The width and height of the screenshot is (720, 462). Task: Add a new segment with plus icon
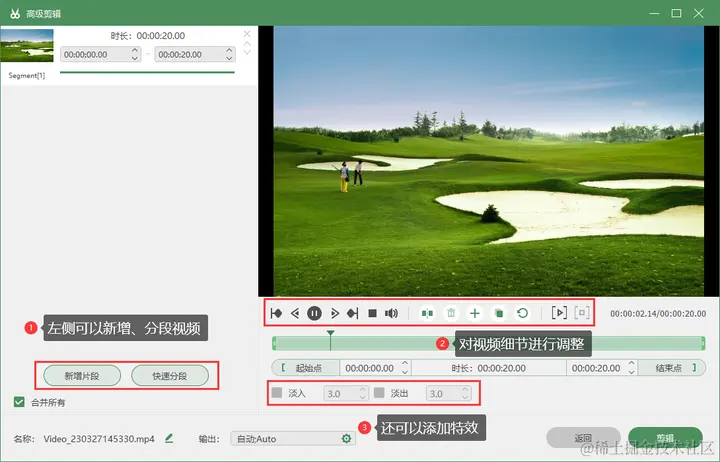click(x=475, y=313)
